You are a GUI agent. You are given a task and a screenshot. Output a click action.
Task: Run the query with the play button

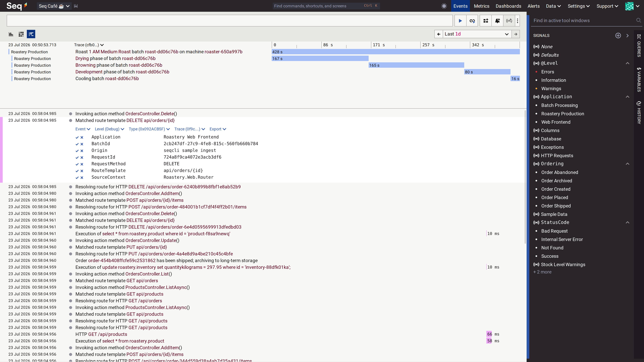point(460,21)
